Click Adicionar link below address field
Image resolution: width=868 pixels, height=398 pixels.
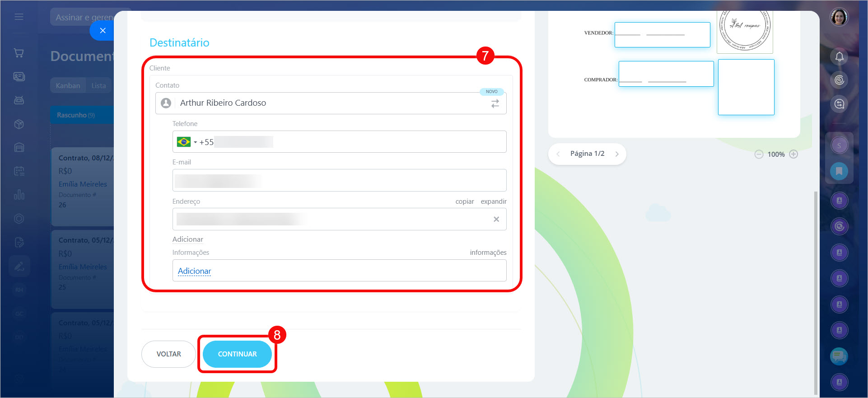point(187,239)
